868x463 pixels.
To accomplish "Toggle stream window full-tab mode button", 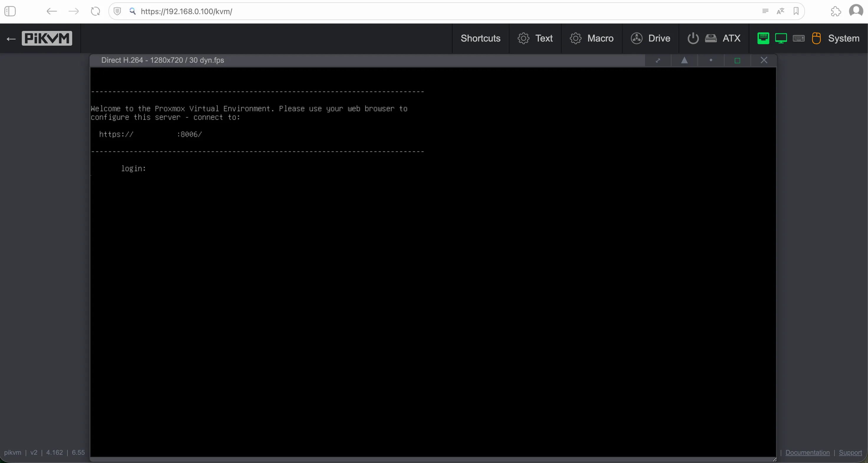I will pos(658,60).
